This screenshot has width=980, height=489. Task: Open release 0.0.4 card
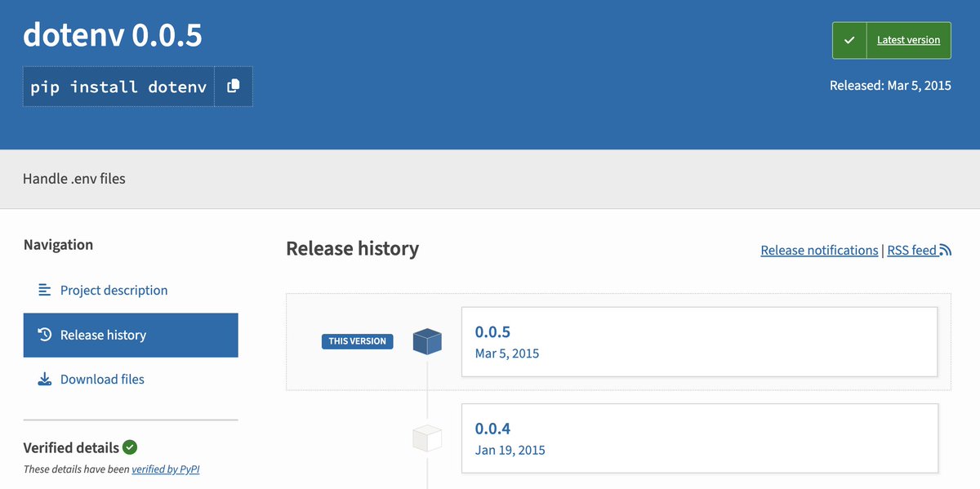699,438
